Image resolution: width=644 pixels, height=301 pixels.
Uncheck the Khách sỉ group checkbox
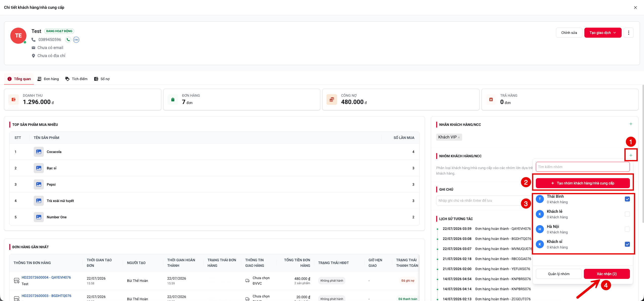coord(627,244)
